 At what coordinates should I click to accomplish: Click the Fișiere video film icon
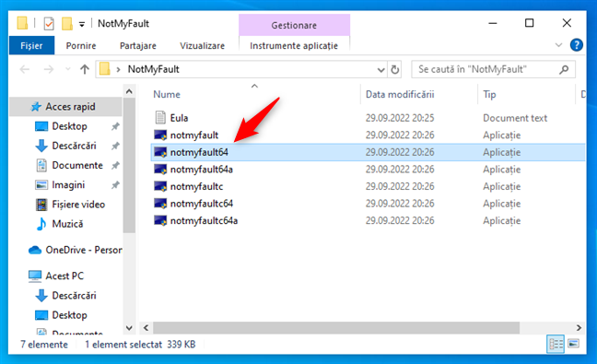pos(41,205)
